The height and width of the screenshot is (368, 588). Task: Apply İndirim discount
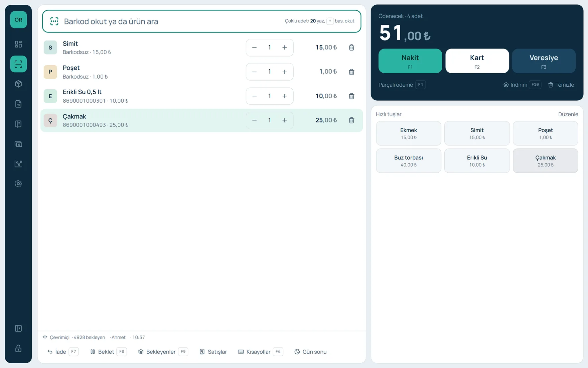tap(522, 85)
